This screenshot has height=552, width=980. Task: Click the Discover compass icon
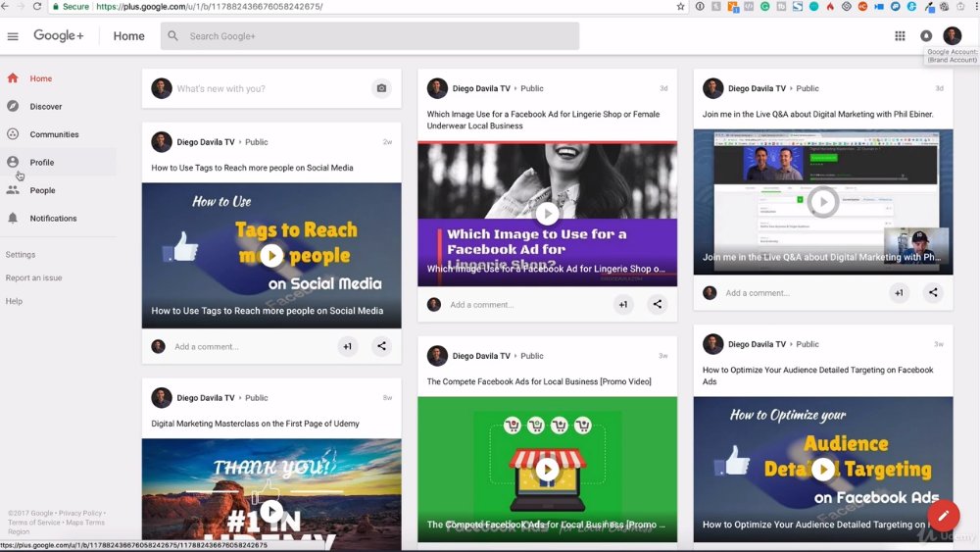pos(13,106)
